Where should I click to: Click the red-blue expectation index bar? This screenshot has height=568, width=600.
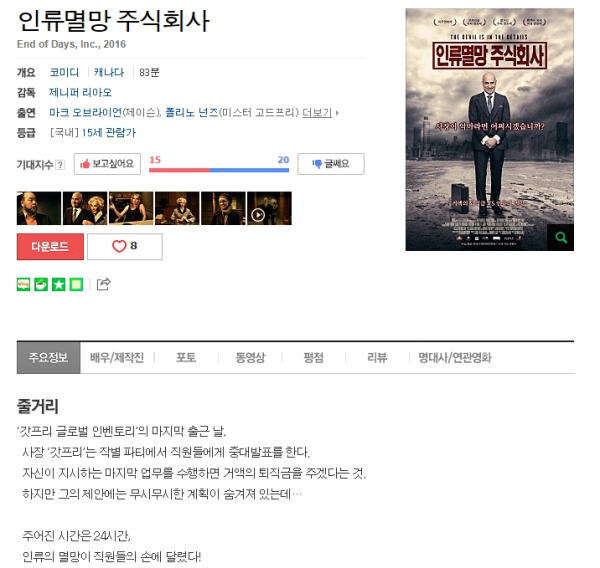pos(219,170)
